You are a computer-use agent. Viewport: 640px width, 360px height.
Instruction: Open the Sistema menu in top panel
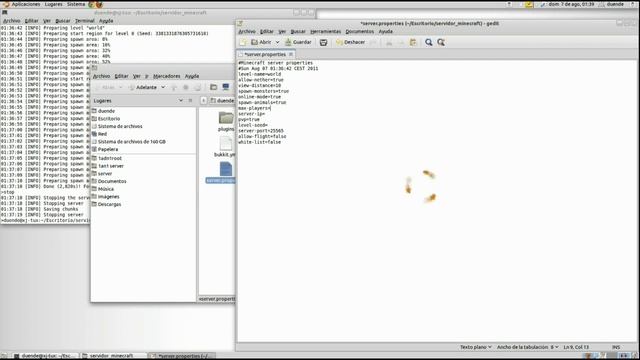coord(76,4)
